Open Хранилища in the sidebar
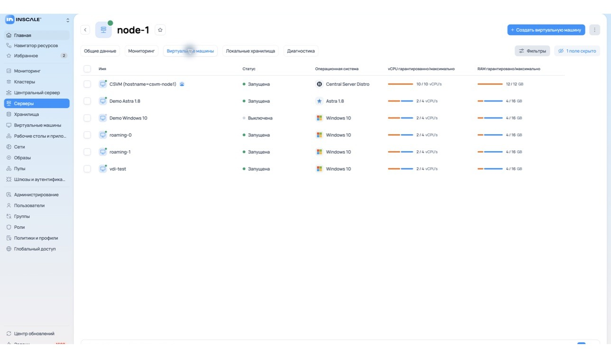This screenshot has width=611, height=364. click(37, 114)
